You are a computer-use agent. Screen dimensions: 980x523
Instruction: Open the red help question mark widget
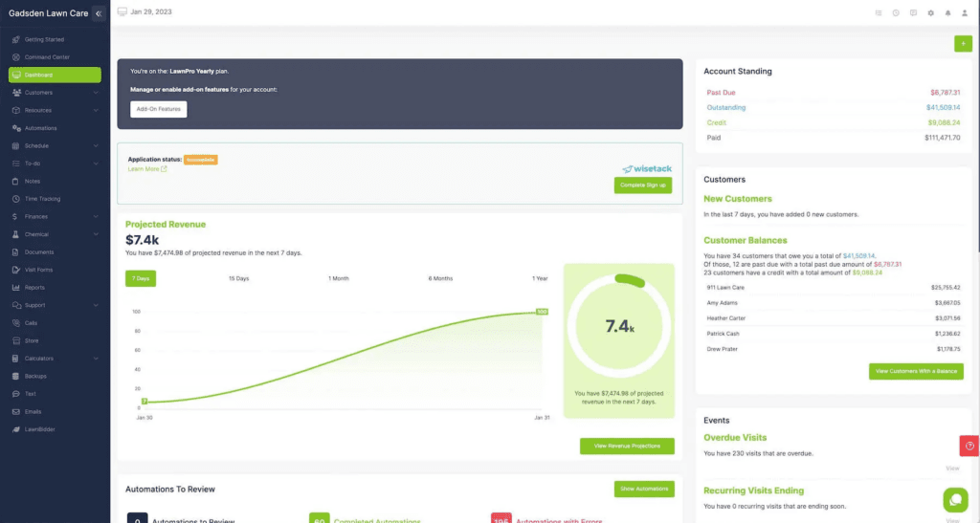coord(969,446)
